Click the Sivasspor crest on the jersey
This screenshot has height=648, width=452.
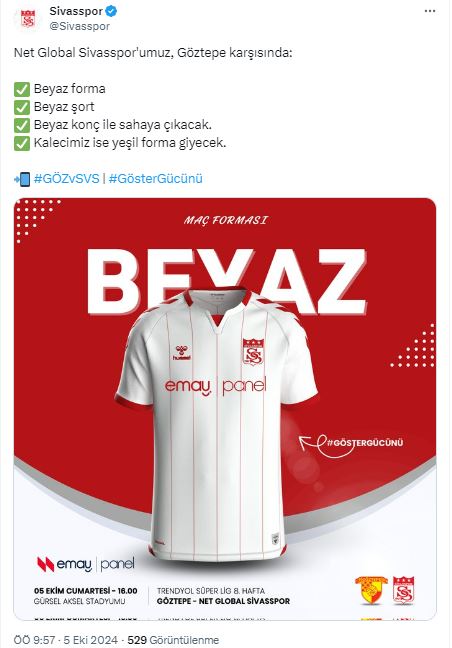(253, 352)
